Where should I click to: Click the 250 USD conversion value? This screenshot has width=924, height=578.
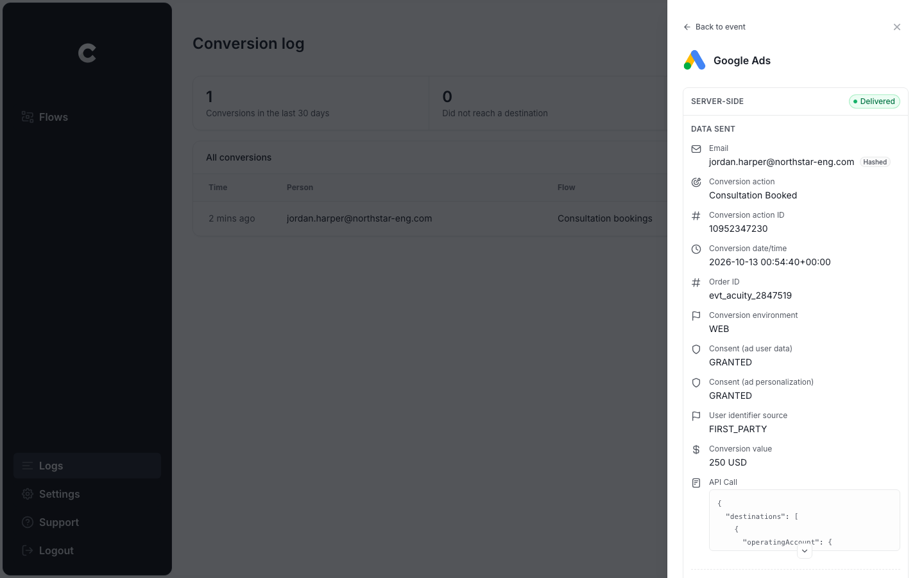pos(728,462)
